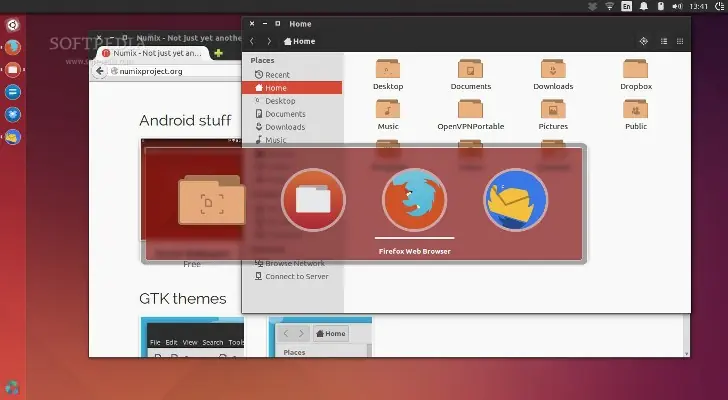Open the sound volume indicator
The height and width of the screenshot is (400, 728).
677,6
